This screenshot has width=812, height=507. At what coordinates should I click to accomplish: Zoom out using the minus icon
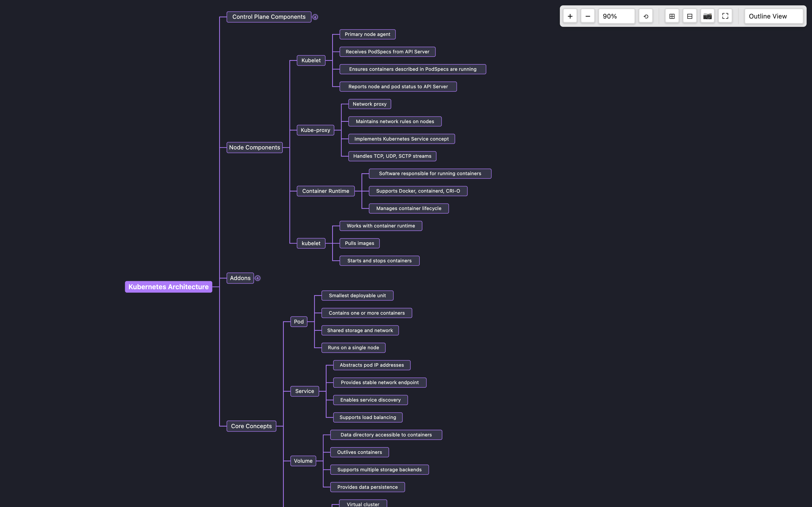pos(588,16)
